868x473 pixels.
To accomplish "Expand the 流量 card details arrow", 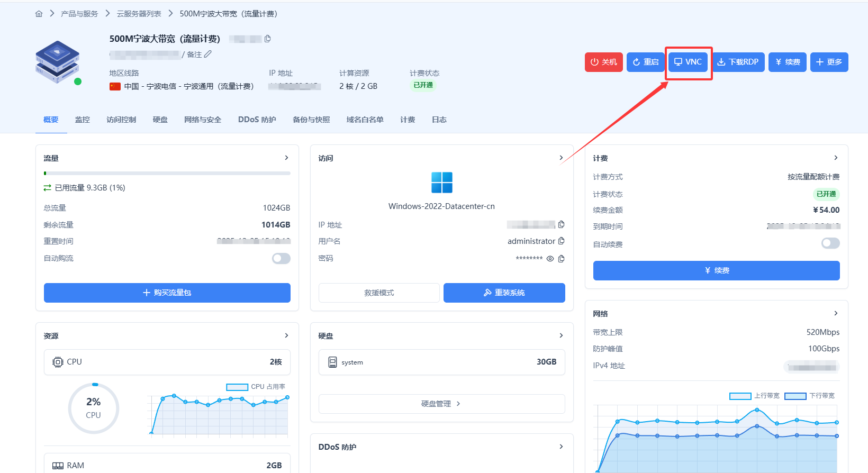I will coord(286,158).
